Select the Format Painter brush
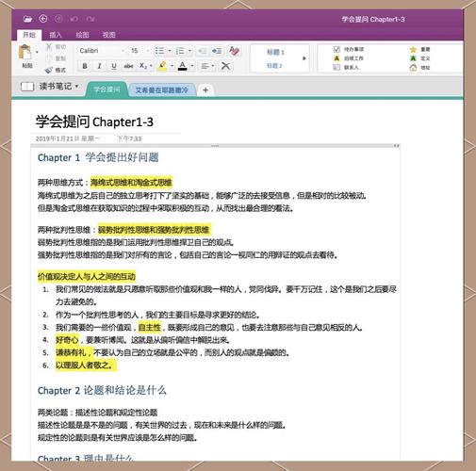The image size is (476, 471). (49, 70)
